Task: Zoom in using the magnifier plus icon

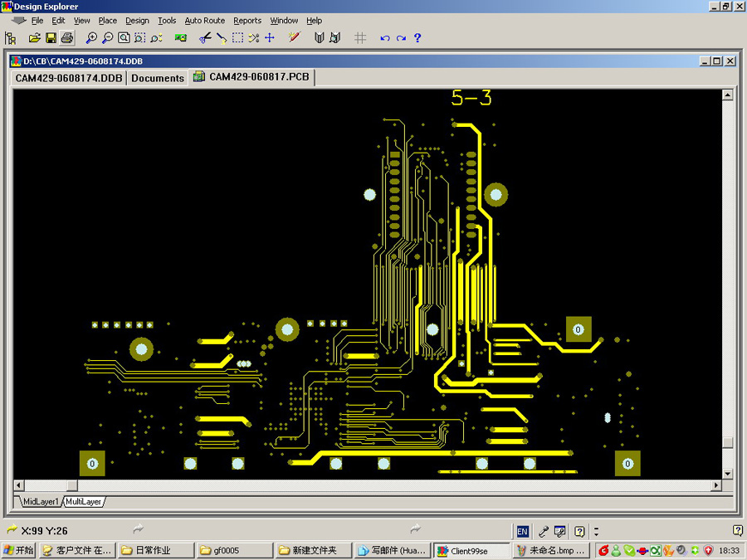Action: [x=91, y=38]
